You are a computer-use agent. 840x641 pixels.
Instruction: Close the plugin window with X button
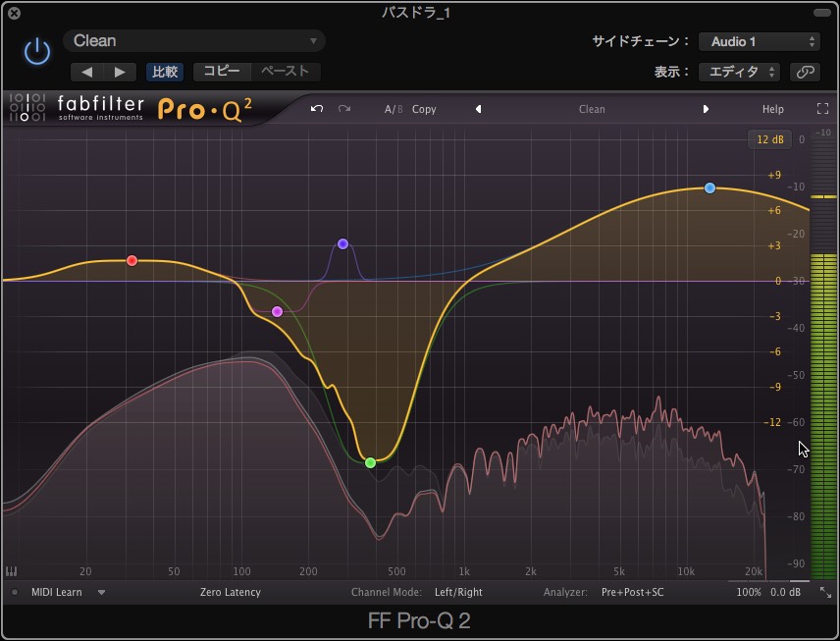(15, 13)
